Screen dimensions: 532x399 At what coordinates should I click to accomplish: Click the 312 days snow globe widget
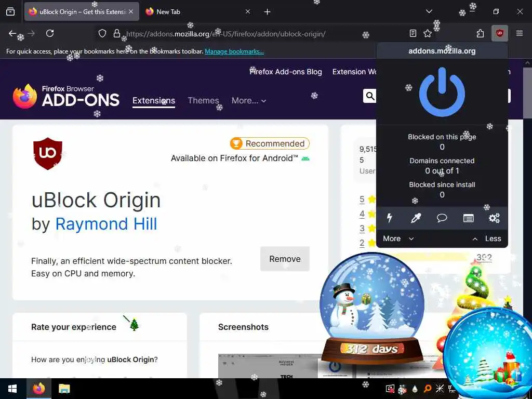click(x=372, y=309)
